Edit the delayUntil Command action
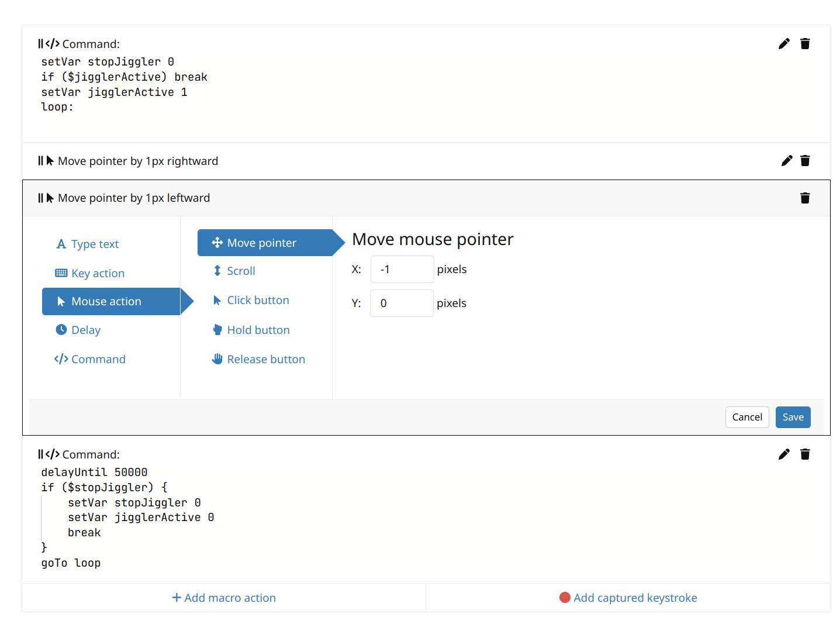 784,454
